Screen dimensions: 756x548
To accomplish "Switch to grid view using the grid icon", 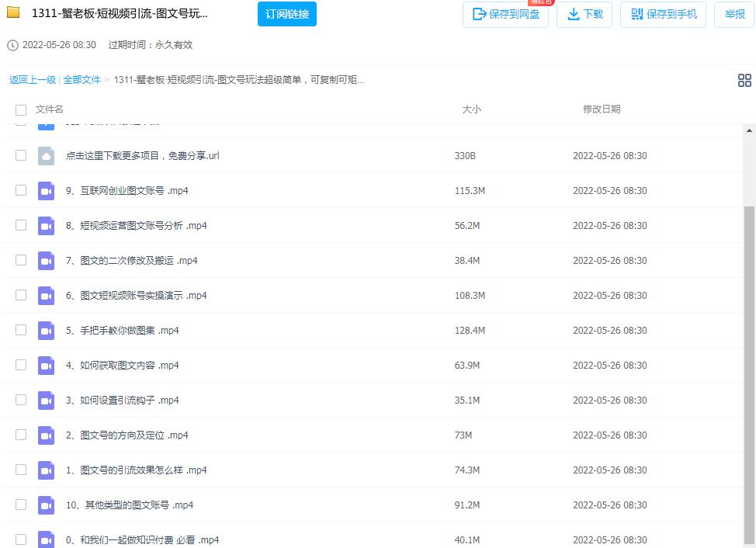I will [744, 80].
